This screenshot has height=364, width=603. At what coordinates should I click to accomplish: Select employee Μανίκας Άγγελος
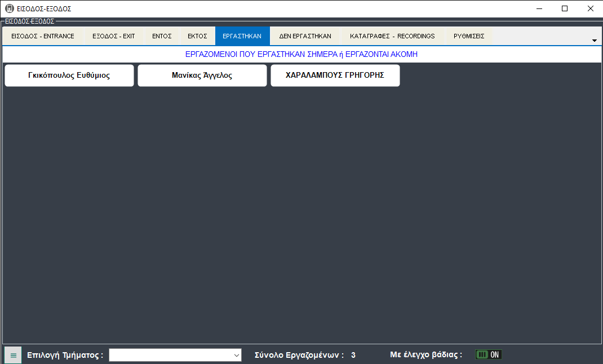click(x=202, y=76)
